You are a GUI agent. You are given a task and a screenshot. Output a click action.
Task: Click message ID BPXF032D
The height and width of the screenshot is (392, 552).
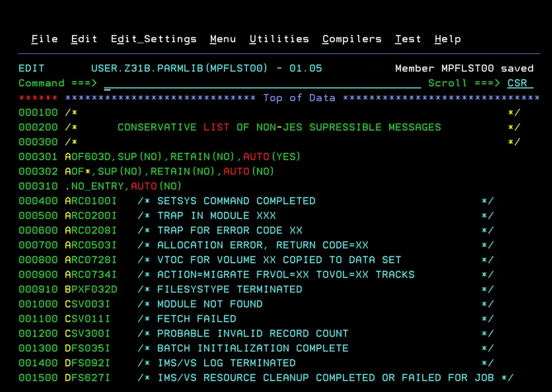click(x=91, y=289)
